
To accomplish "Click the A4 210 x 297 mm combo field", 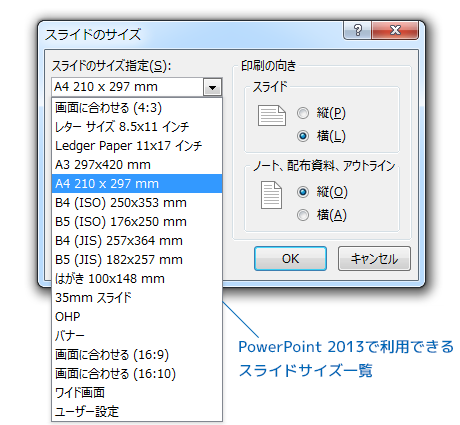I will coord(137,87).
